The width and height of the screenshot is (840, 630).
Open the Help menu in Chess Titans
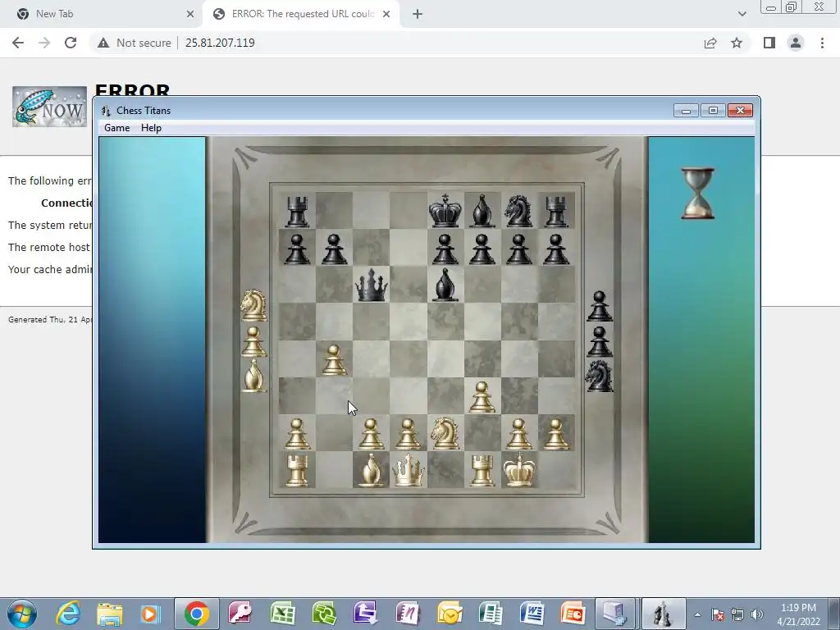pos(151,127)
